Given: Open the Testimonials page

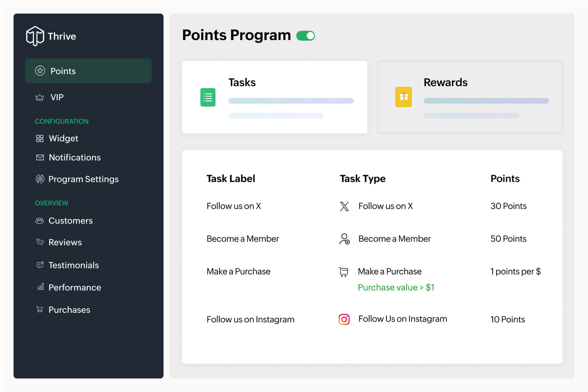Looking at the screenshot, I should point(74,265).
